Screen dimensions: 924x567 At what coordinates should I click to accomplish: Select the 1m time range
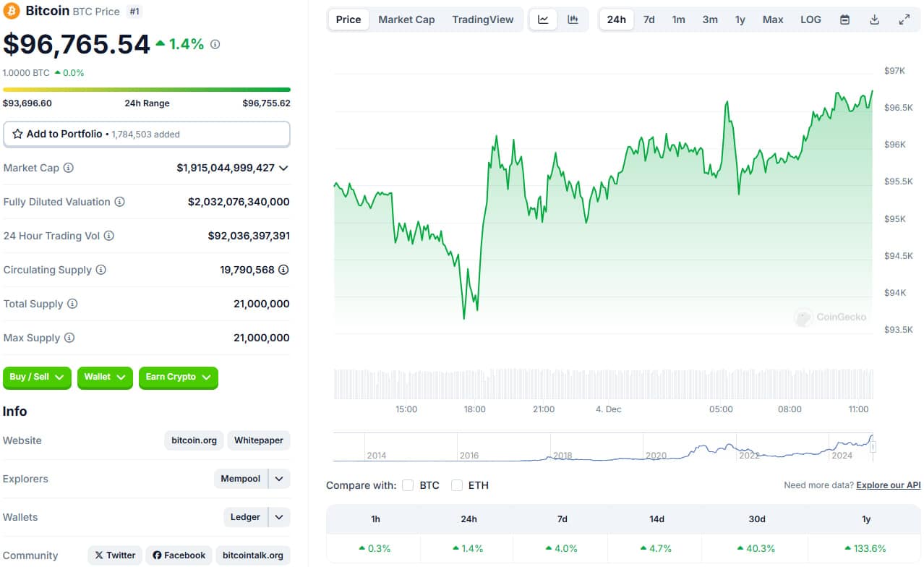678,20
